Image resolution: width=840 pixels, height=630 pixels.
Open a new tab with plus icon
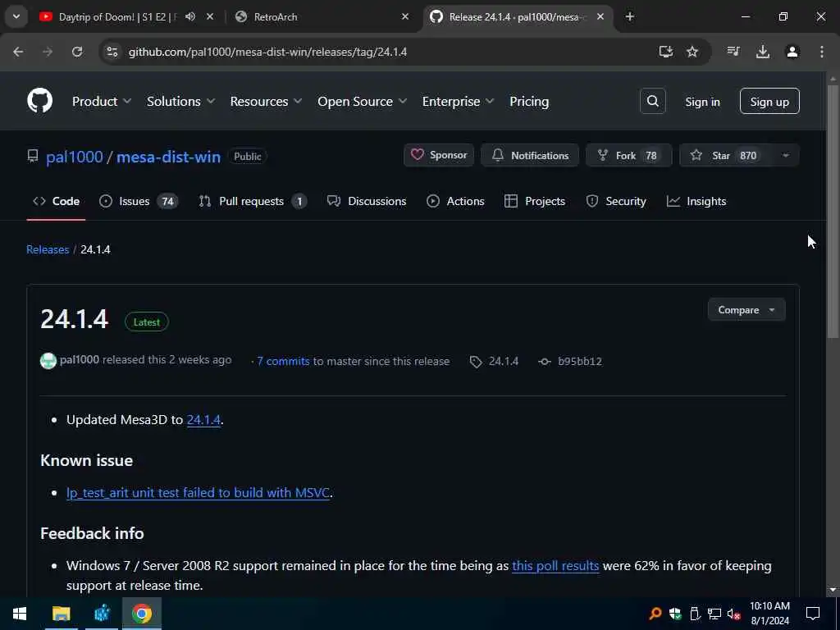pyautogui.click(x=630, y=16)
